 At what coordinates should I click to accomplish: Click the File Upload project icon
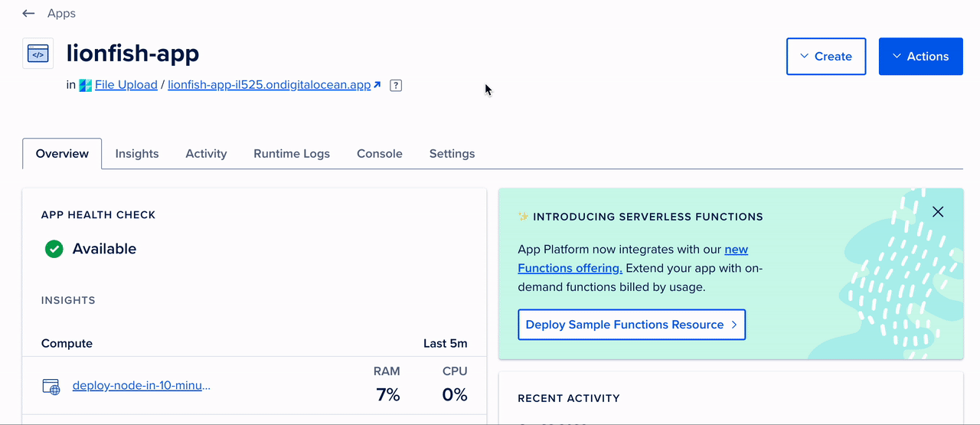tap(86, 85)
